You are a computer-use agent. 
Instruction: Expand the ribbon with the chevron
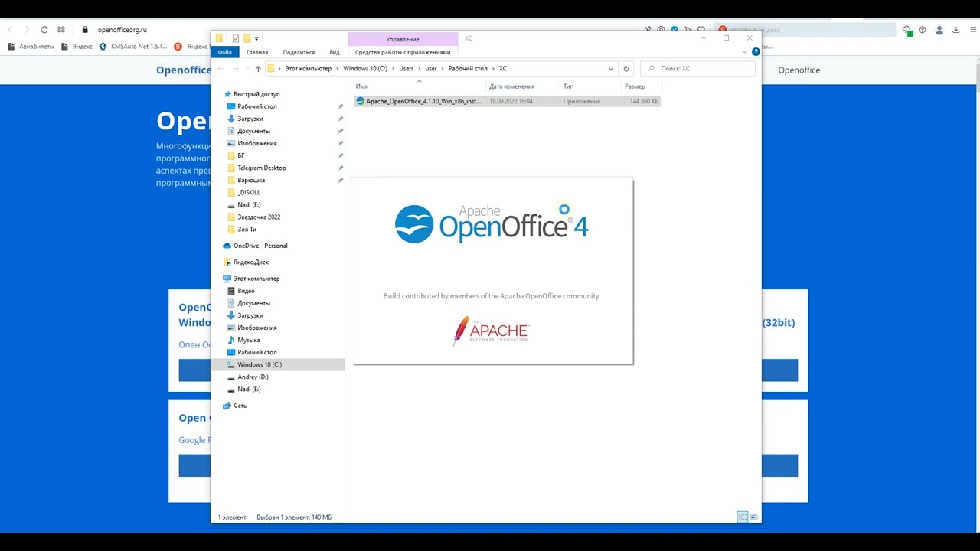(x=745, y=52)
